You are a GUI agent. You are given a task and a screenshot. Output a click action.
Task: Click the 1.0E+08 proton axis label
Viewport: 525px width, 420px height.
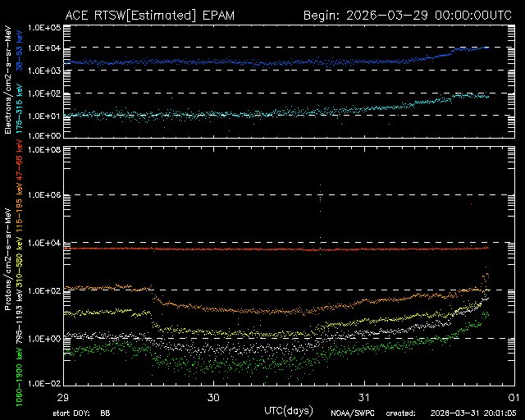pos(44,150)
